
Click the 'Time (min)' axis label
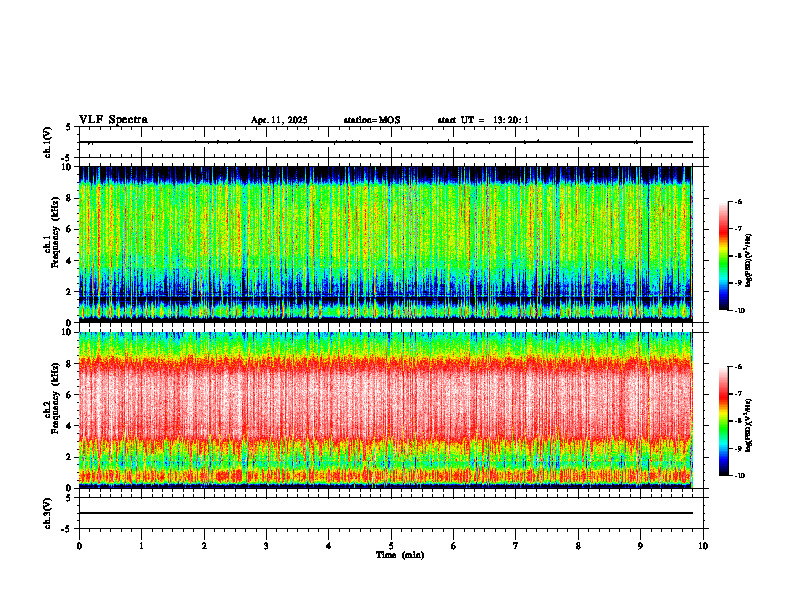(400, 555)
